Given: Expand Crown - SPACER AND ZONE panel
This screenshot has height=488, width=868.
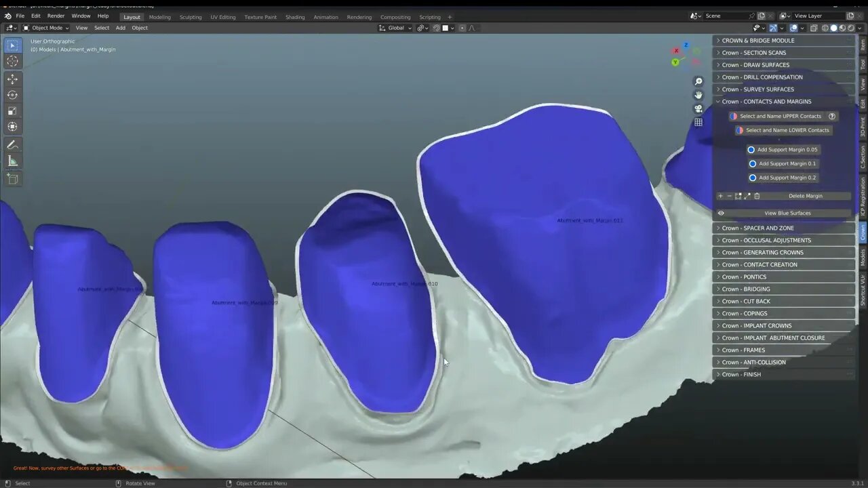Looking at the screenshot, I should coord(783,228).
